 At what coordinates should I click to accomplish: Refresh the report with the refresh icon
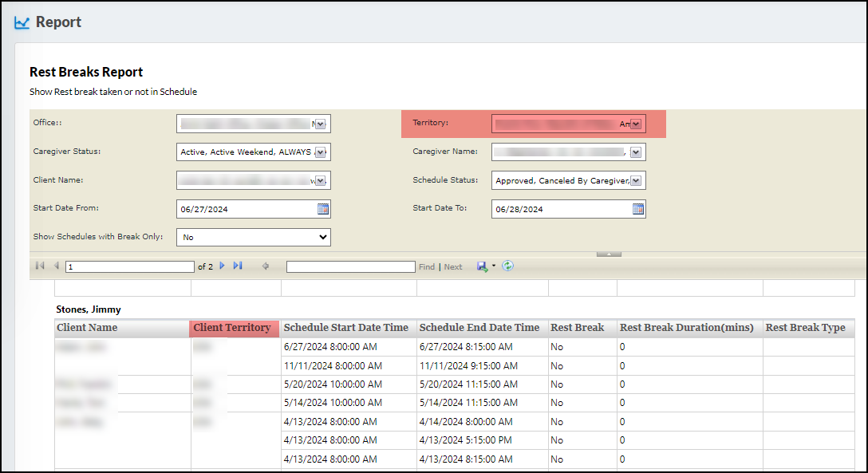[x=507, y=266]
